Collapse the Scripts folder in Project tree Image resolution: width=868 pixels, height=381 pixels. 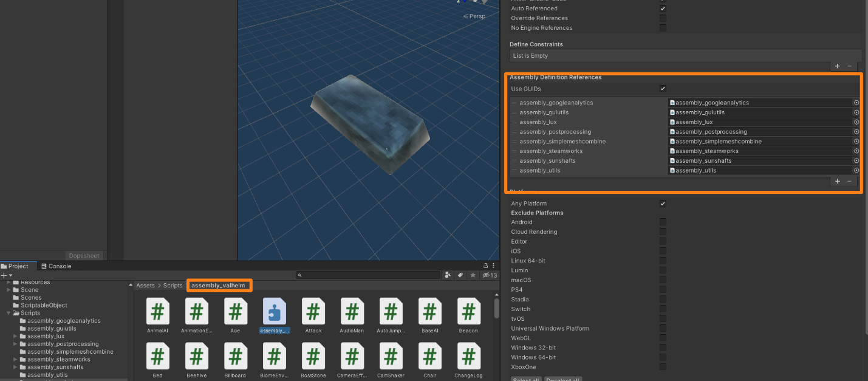[x=9, y=313]
